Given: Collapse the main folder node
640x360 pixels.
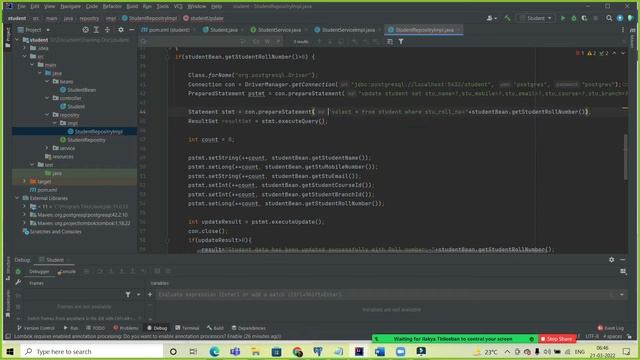Looking at the screenshot, I should pyautogui.click(x=32, y=65).
